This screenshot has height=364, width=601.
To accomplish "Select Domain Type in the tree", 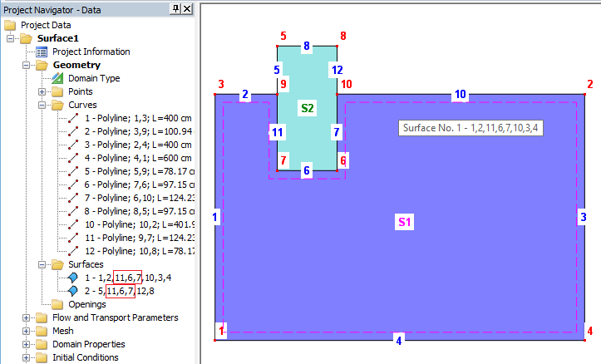I will point(94,78).
